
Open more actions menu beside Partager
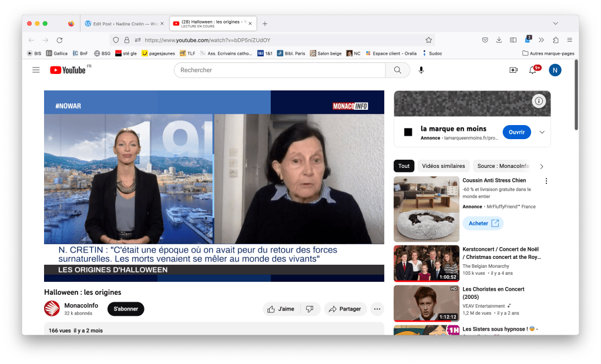tap(377, 309)
